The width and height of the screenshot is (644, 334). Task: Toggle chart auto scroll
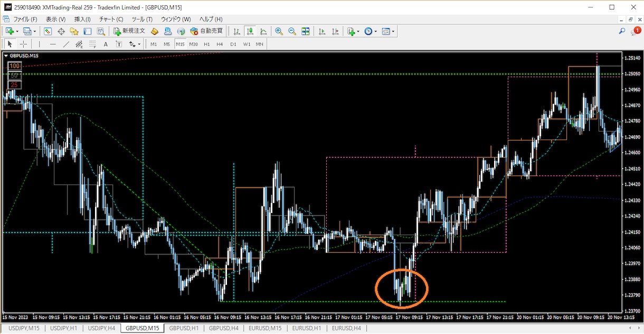322,31
